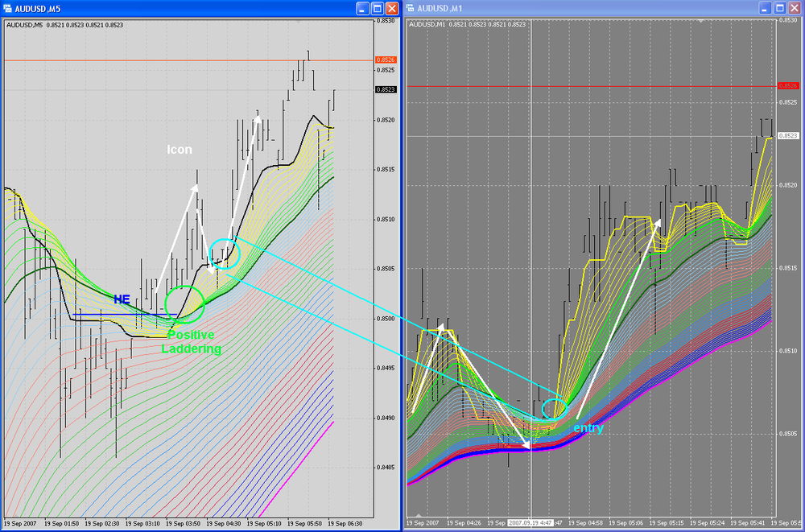Click the M5 chart header quote text

[x=64, y=25]
